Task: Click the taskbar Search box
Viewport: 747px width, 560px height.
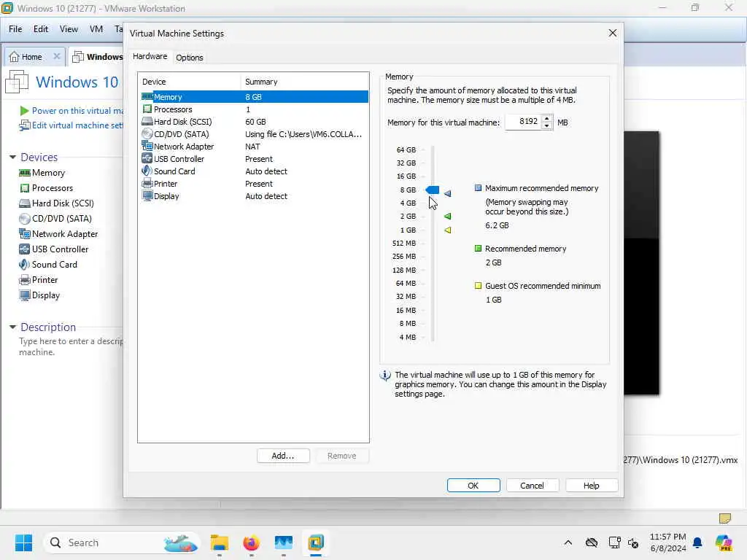Action: 122,542
